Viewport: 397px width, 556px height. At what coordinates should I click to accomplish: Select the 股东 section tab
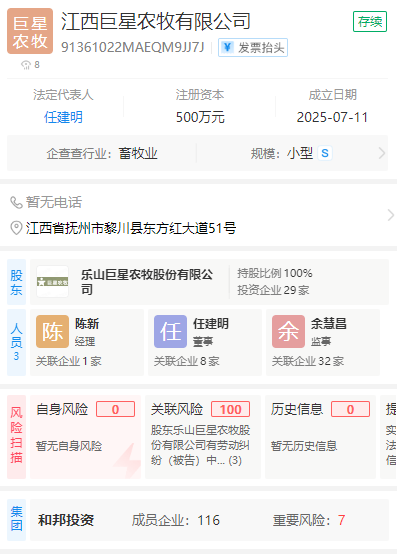point(16,282)
